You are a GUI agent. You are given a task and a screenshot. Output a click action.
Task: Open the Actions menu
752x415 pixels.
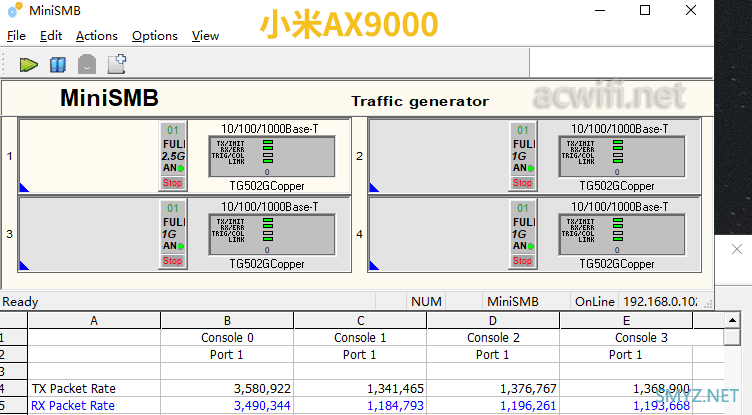coord(96,35)
